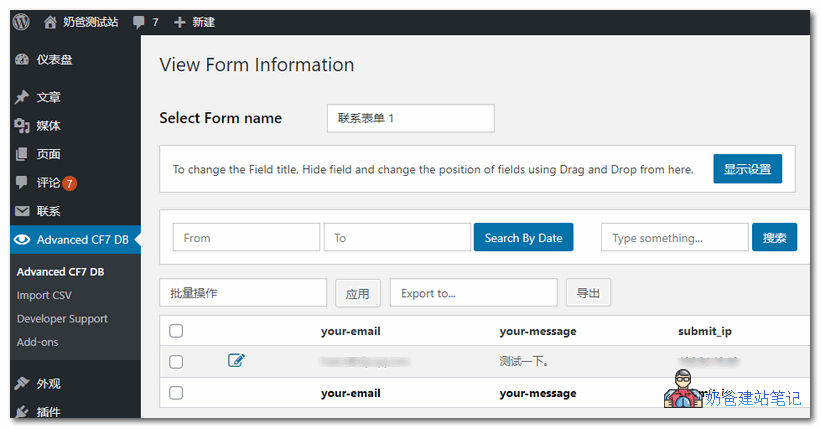Click the submit_ip column header
The image size is (821, 429).
(x=705, y=331)
